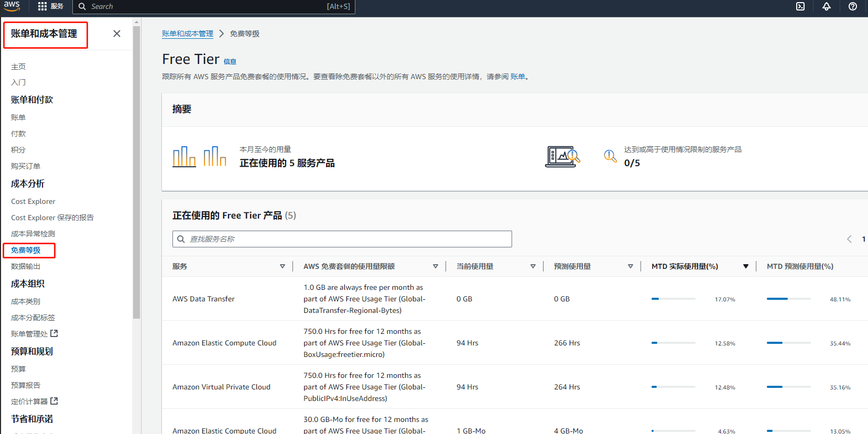
Task: Click the 信息 link beside Free Tier
Action: (230, 62)
